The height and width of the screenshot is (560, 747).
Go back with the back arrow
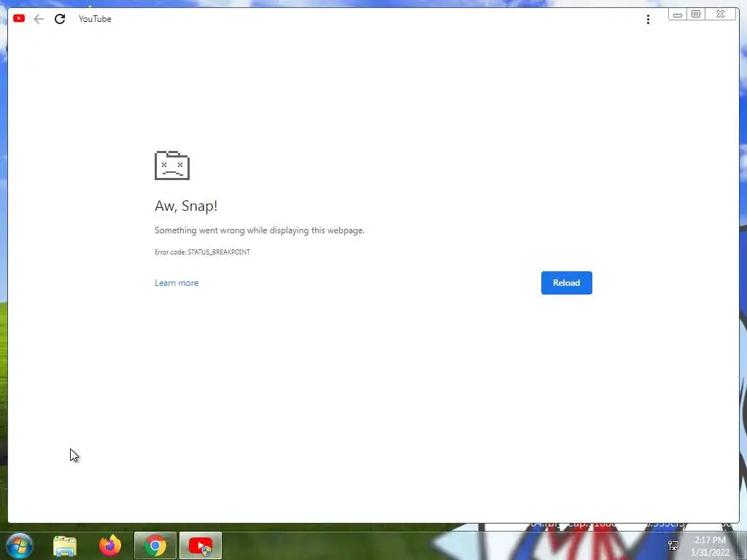coord(39,19)
